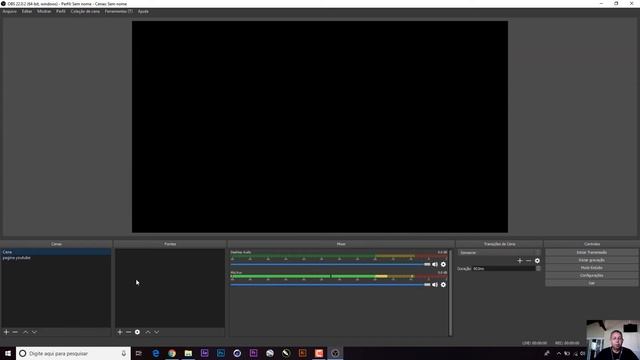Open Windows Start menu

8,353
